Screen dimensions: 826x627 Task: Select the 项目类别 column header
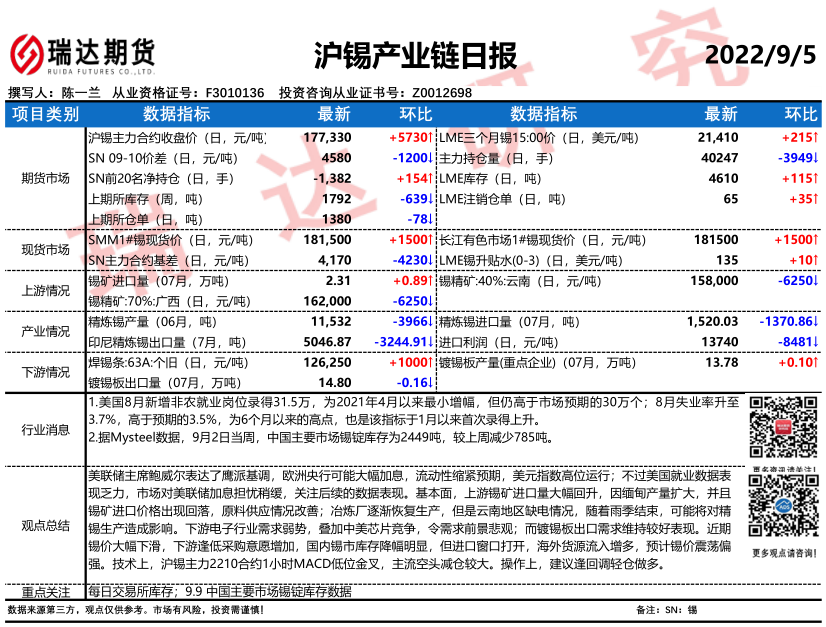(x=46, y=114)
